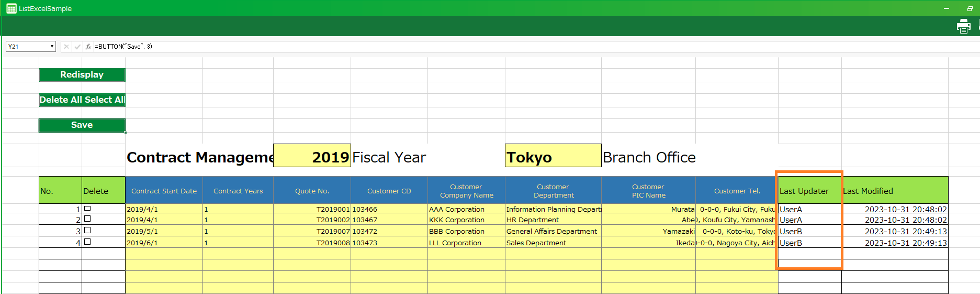Viewport: 980px width, 294px height.
Task: Click the Delete All Select All button
Action: pos(82,100)
